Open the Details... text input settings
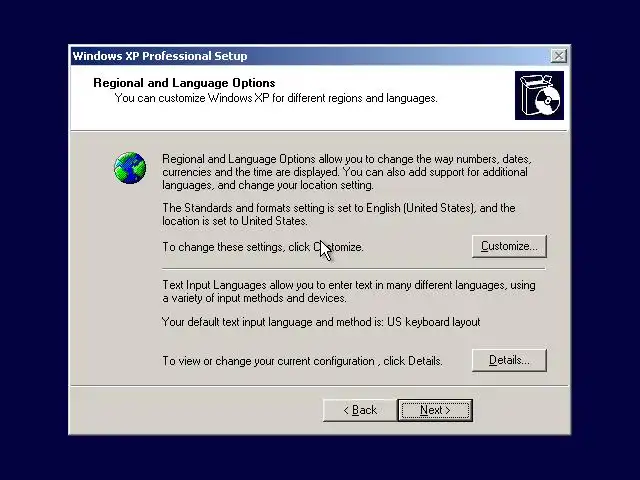 click(509, 360)
